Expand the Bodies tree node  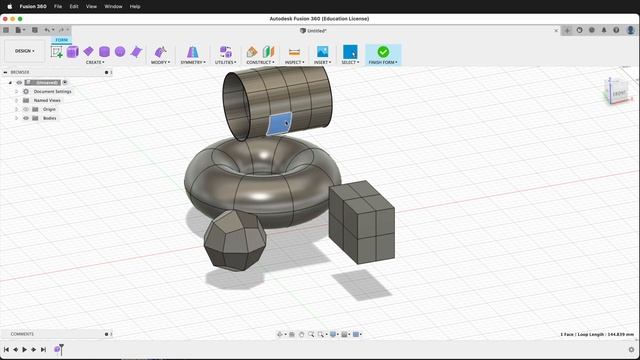pos(16,118)
